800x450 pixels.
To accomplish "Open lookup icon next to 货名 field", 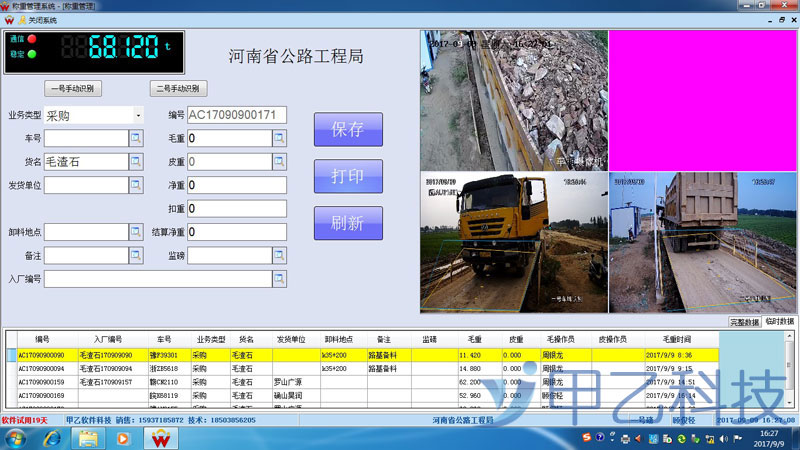I will pos(137,161).
